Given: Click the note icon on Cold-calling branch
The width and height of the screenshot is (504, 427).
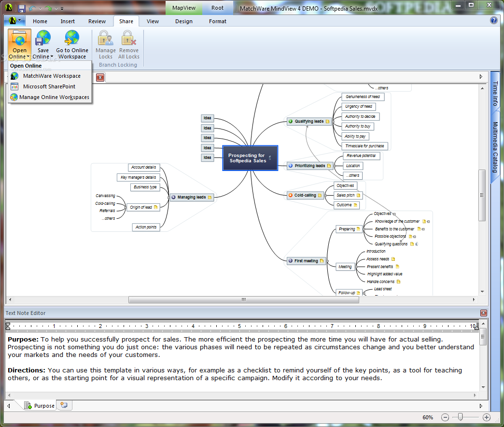Looking at the screenshot, I should [x=320, y=196].
